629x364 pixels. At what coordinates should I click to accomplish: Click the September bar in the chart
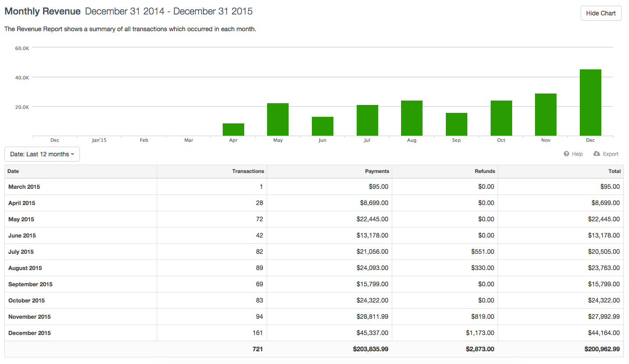pos(456,124)
